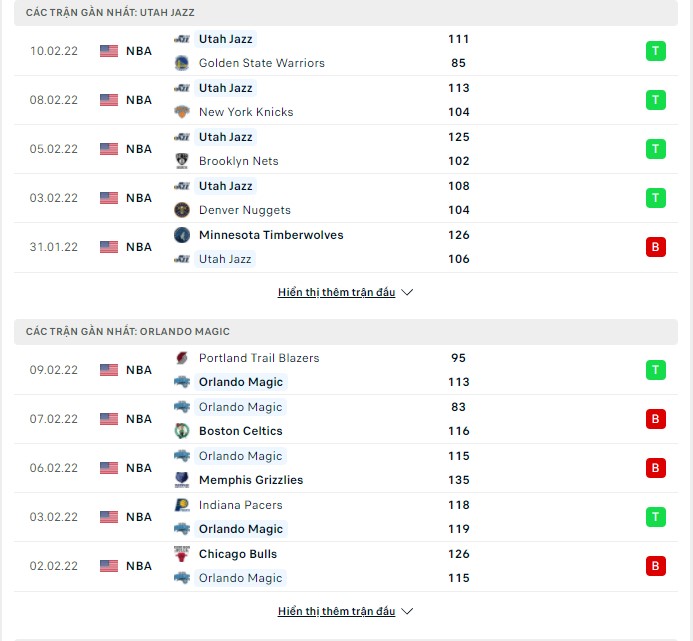Click the Indiana Pacers team logo

pyautogui.click(x=182, y=505)
